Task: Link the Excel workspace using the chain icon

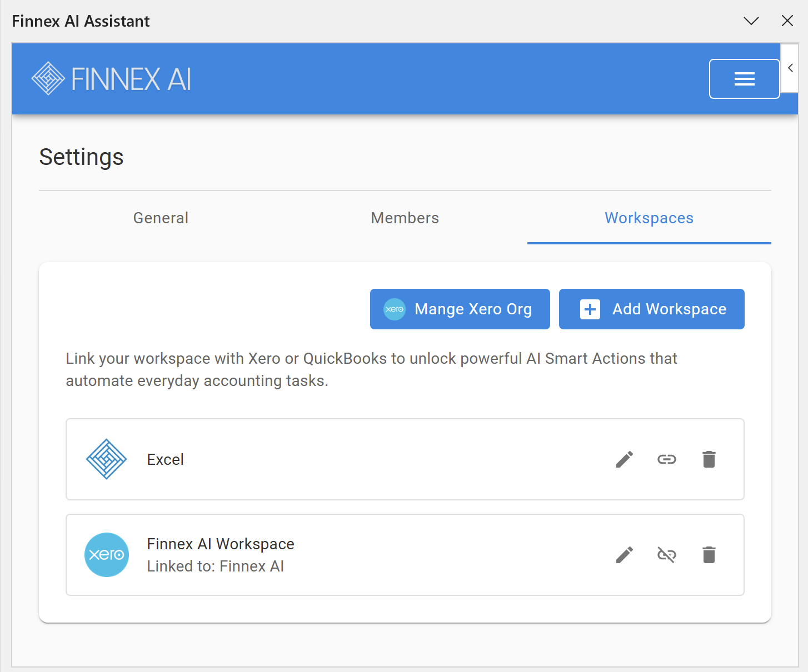Action: [667, 459]
